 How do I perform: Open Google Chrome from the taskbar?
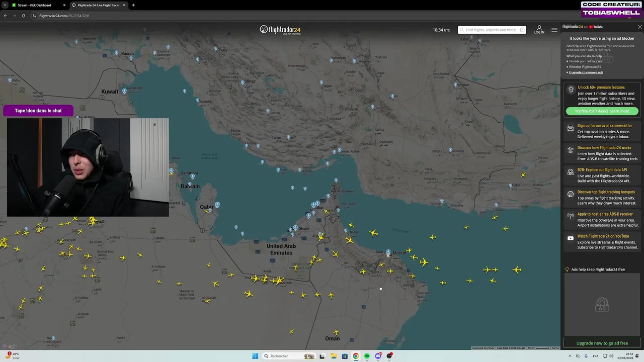point(356,356)
